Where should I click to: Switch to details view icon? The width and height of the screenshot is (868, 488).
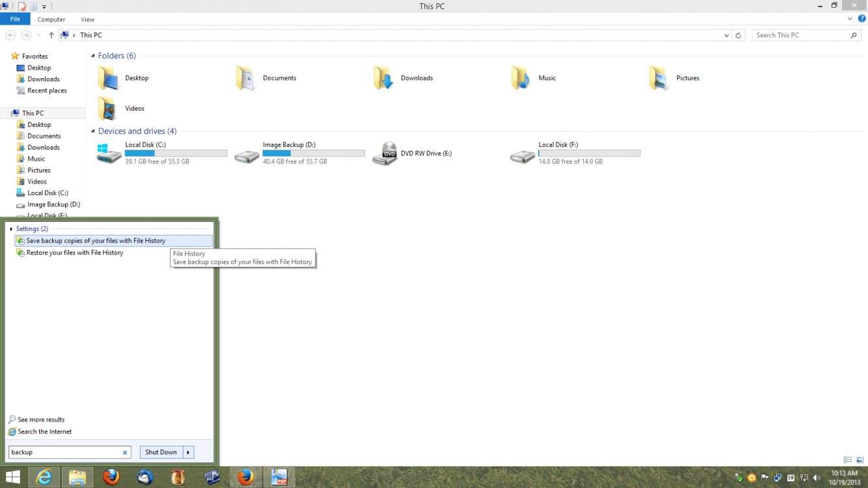click(848, 460)
